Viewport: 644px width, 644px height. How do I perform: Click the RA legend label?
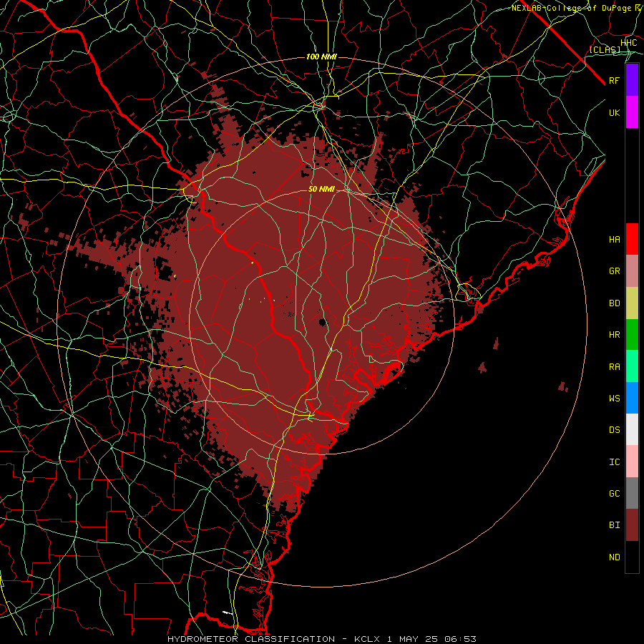(x=615, y=367)
